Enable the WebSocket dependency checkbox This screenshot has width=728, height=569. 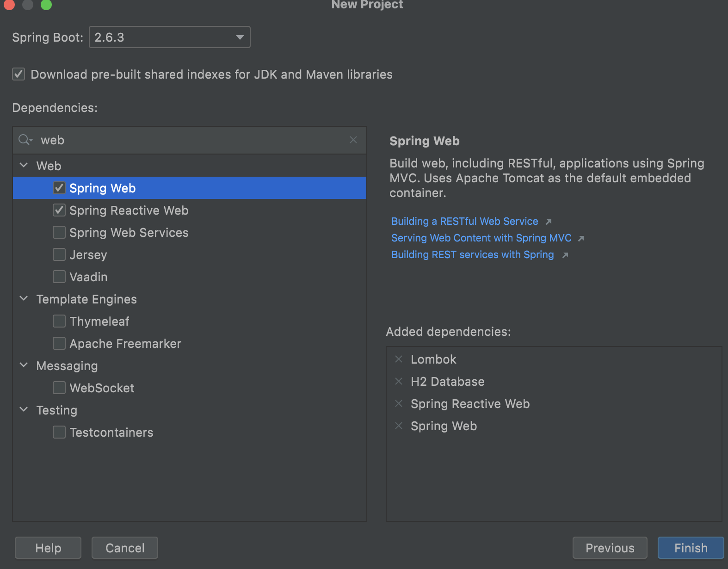tap(59, 388)
